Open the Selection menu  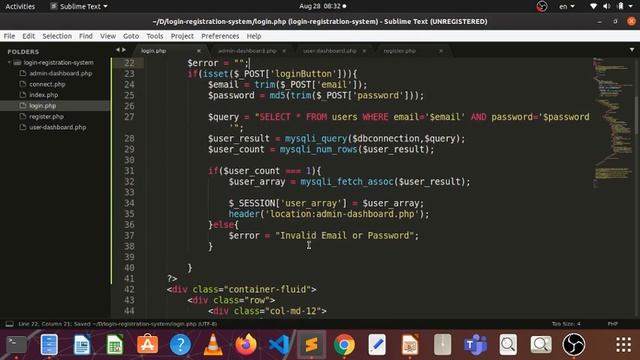pyautogui.click(x=57, y=36)
